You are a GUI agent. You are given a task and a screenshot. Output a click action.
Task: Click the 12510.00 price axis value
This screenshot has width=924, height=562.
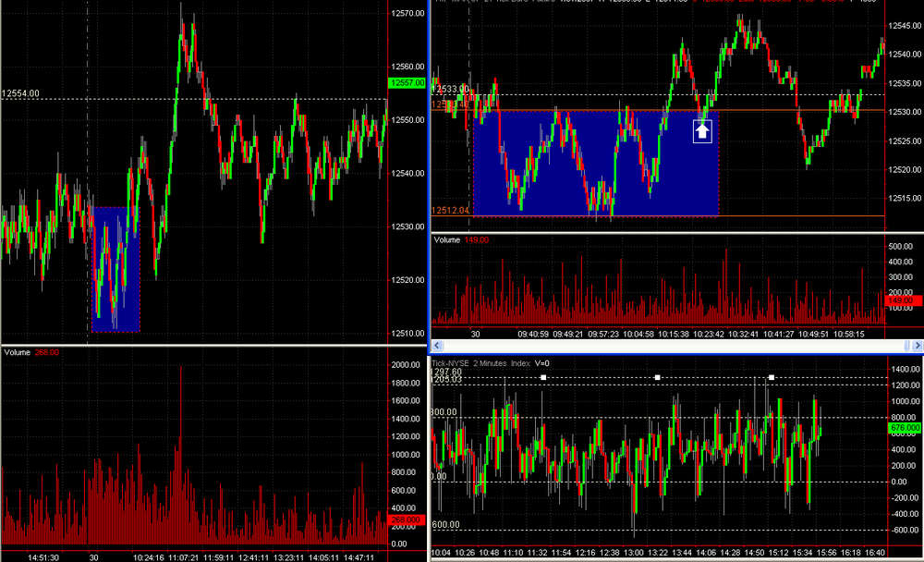[407, 333]
